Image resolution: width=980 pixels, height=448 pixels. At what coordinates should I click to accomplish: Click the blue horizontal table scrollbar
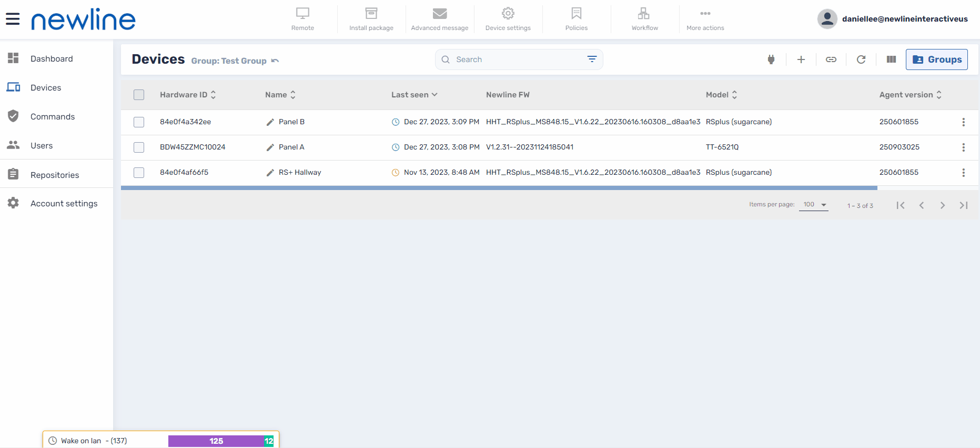pyautogui.click(x=499, y=188)
